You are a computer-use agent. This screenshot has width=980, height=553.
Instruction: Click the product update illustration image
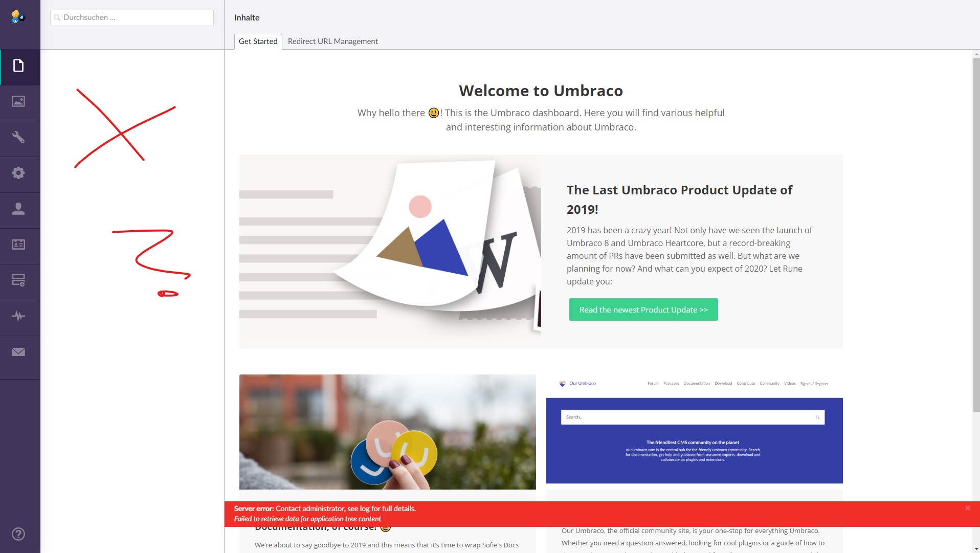[390, 252]
